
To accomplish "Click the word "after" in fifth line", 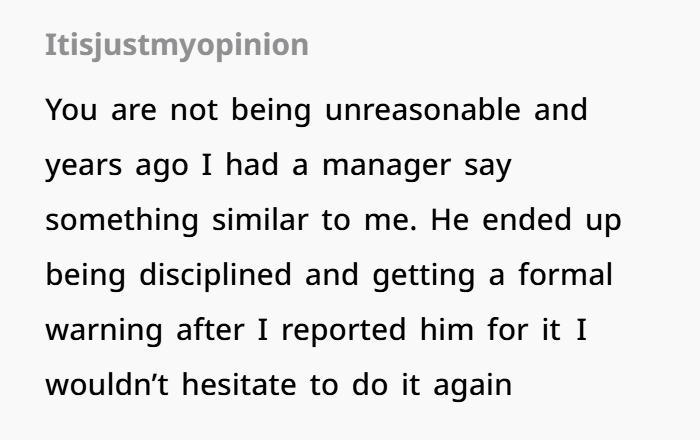I will click(x=210, y=330).
